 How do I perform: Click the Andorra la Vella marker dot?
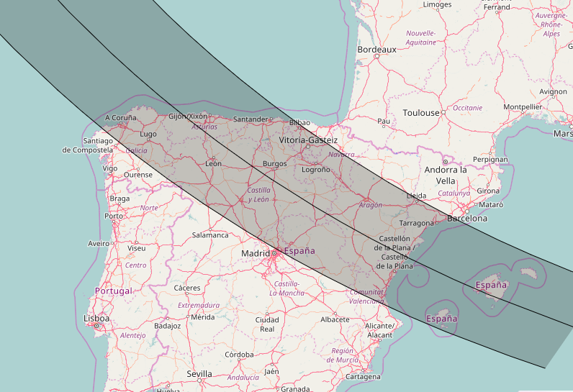tap(446, 161)
